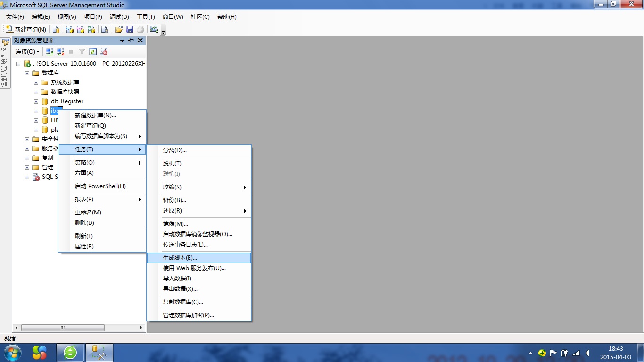
Task: Choose 新建数据库(N)... in context menu
Action: point(102,115)
